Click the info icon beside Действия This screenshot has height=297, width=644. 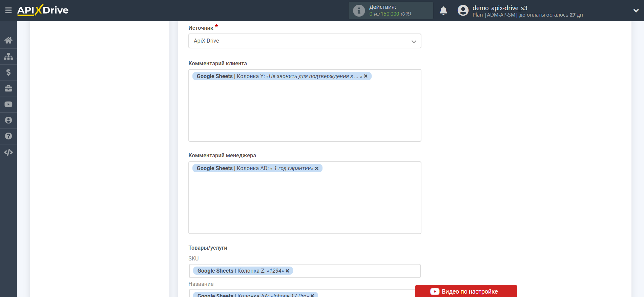click(359, 10)
